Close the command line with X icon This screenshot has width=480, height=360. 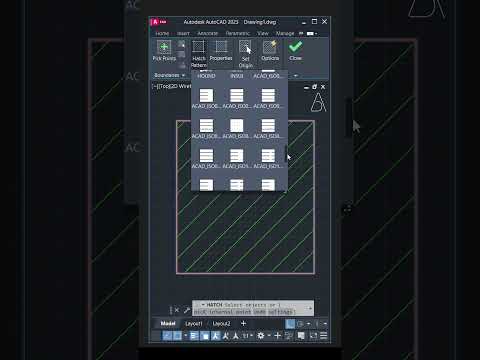point(177,310)
